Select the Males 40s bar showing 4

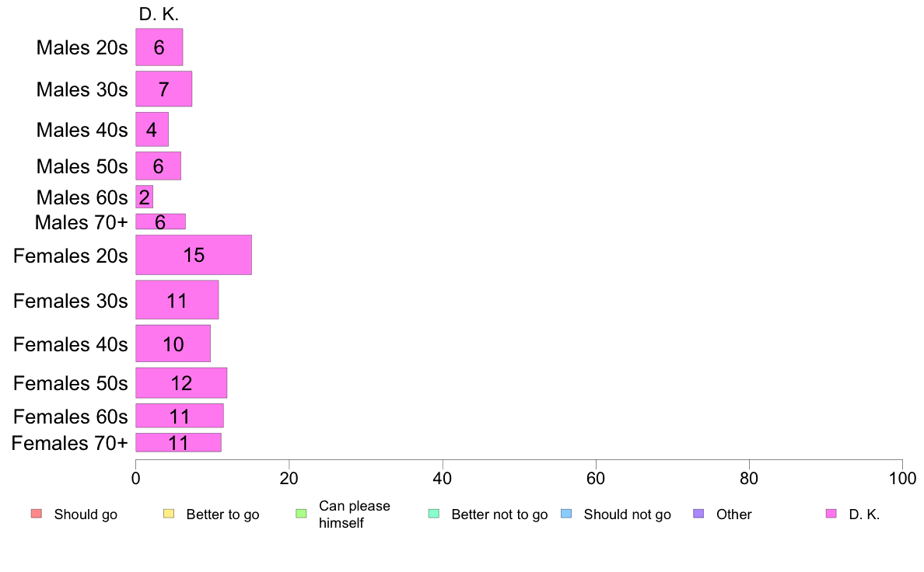tap(152, 130)
